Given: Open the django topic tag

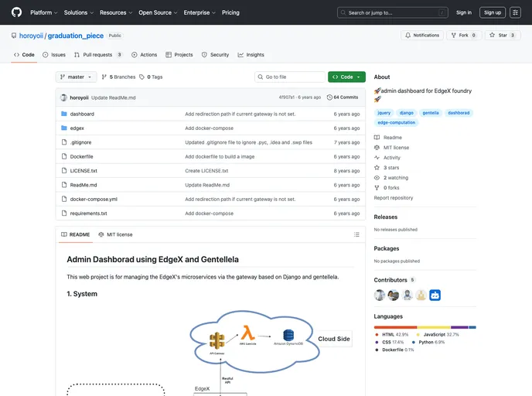Looking at the screenshot, I should pos(407,113).
